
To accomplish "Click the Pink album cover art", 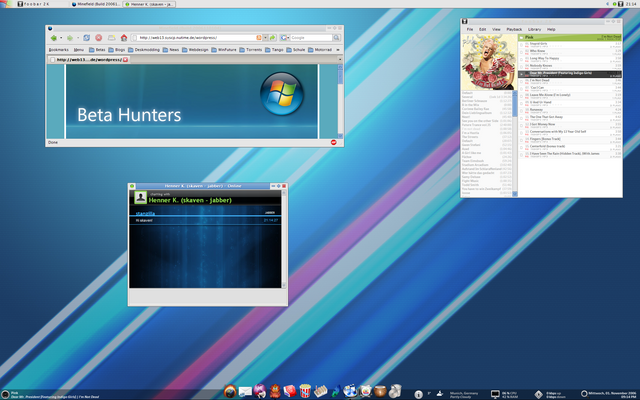I will click(x=489, y=62).
